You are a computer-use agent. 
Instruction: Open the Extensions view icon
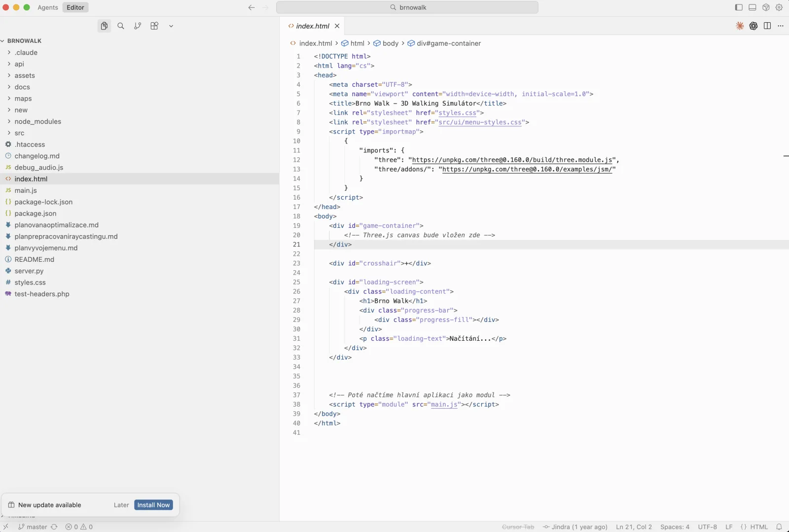tap(154, 26)
